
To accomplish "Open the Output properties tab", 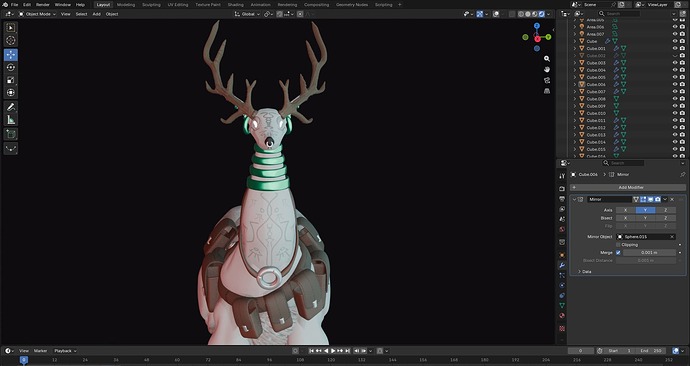I will click(562, 199).
